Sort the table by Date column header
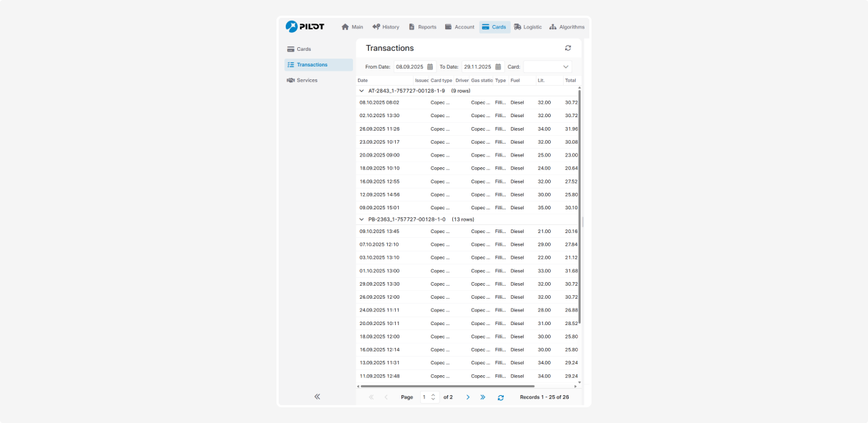Screen dimensions: 868x423 363,80
